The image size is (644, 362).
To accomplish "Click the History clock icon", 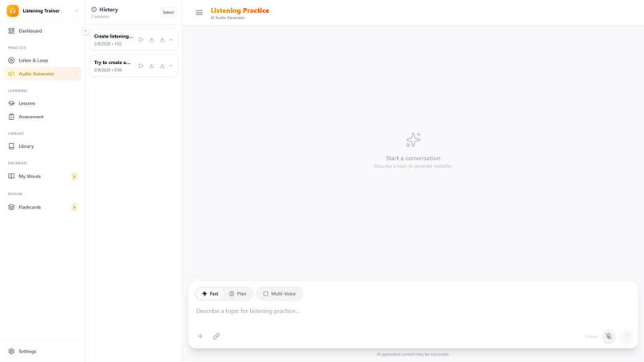I will tap(94, 10).
